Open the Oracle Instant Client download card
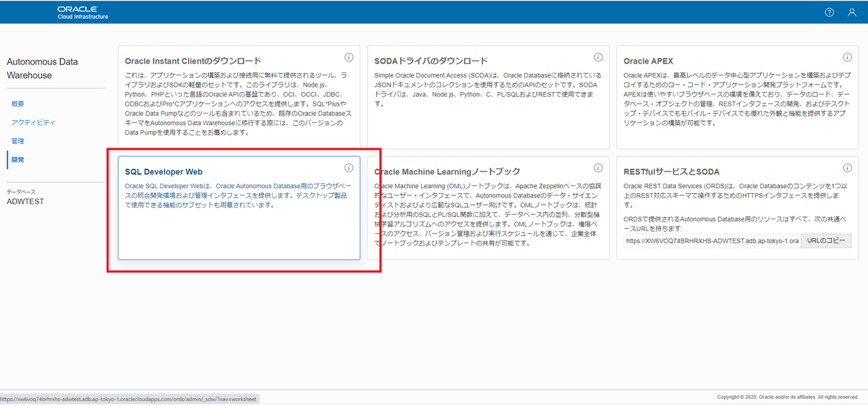Image resolution: width=868 pixels, height=406 pixels. [x=239, y=98]
